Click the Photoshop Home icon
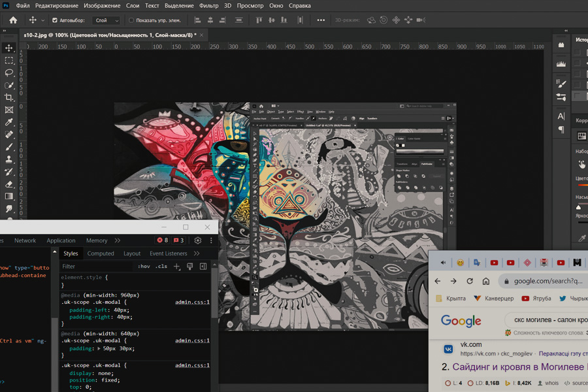This screenshot has height=392, width=588. [x=12, y=20]
